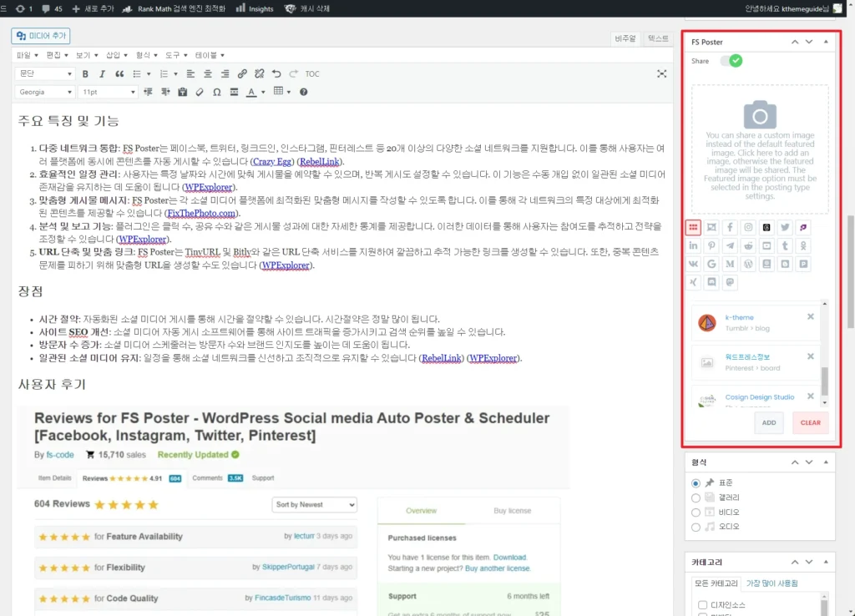Open the 삽입 menu
Image resolution: width=855 pixels, height=616 pixels.
116,55
